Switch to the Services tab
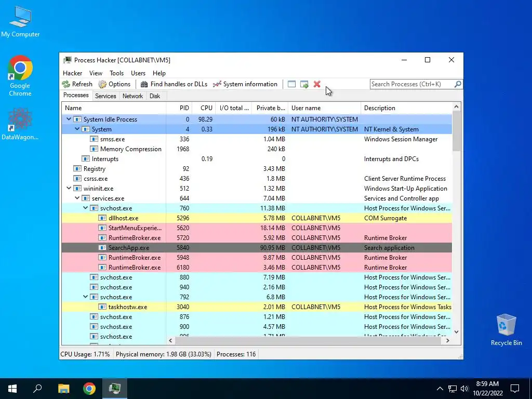The image size is (532, 399). pos(105,96)
